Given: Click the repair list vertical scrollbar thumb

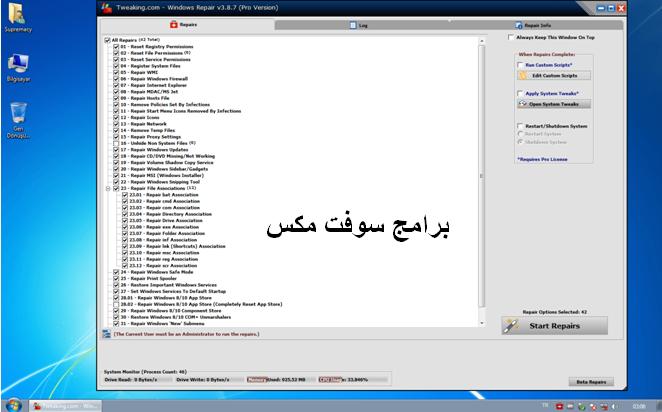Looking at the screenshot, I should click(482, 176).
